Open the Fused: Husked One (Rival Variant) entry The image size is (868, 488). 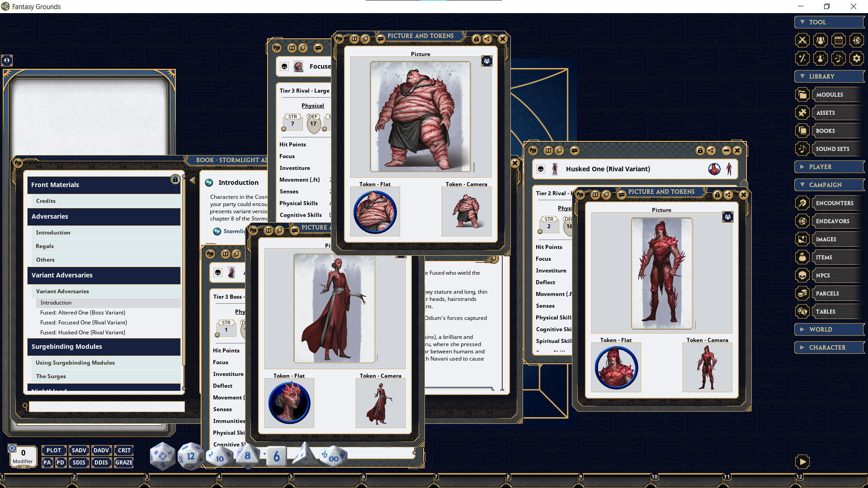coord(83,332)
